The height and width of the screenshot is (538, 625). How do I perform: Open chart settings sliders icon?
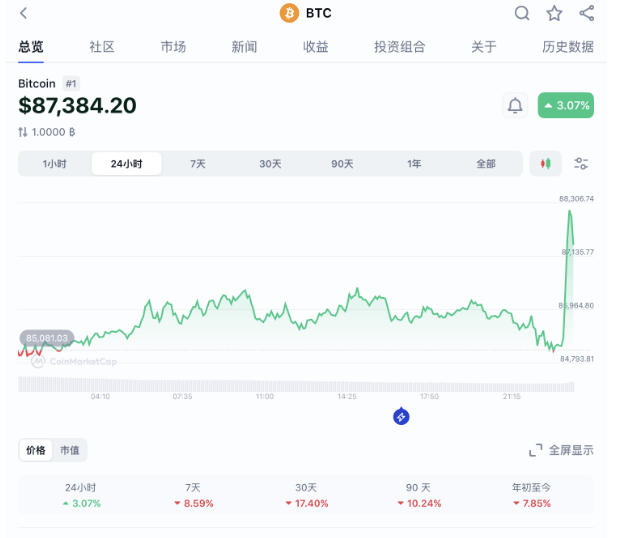(x=581, y=163)
